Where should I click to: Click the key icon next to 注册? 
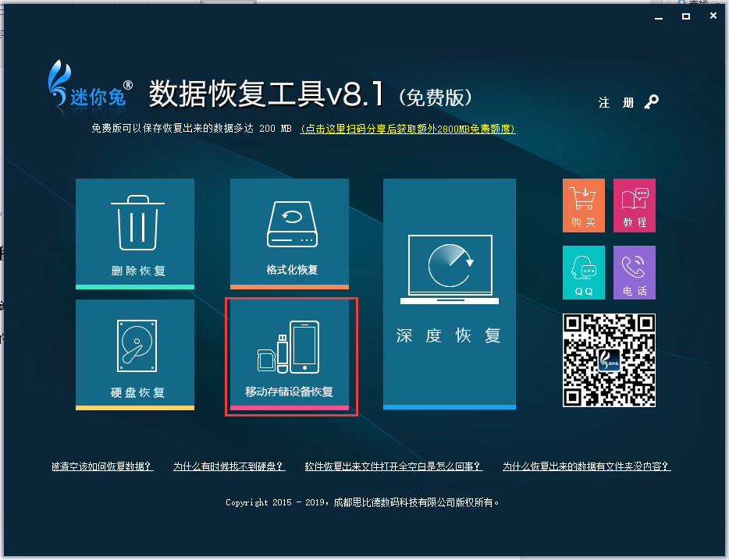[651, 101]
